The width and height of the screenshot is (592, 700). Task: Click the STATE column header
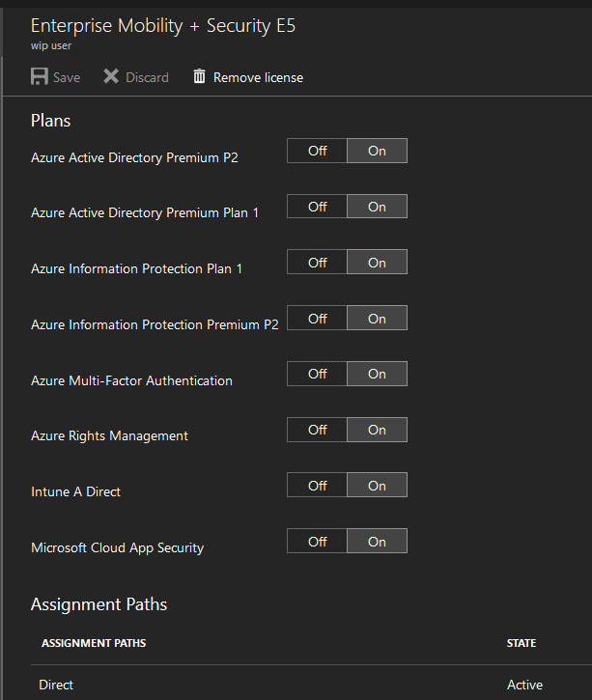(521, 643)
